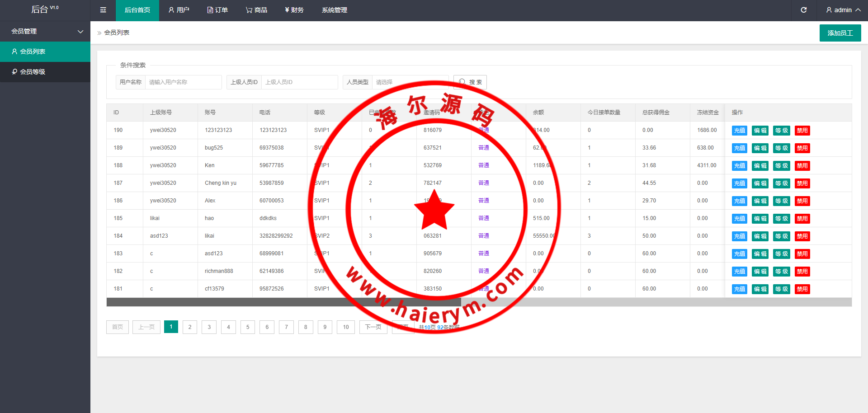Viewport: 868px width, 413px height.
Task: Open the 财务 finance menu
Action: click(x=294, y=10)
